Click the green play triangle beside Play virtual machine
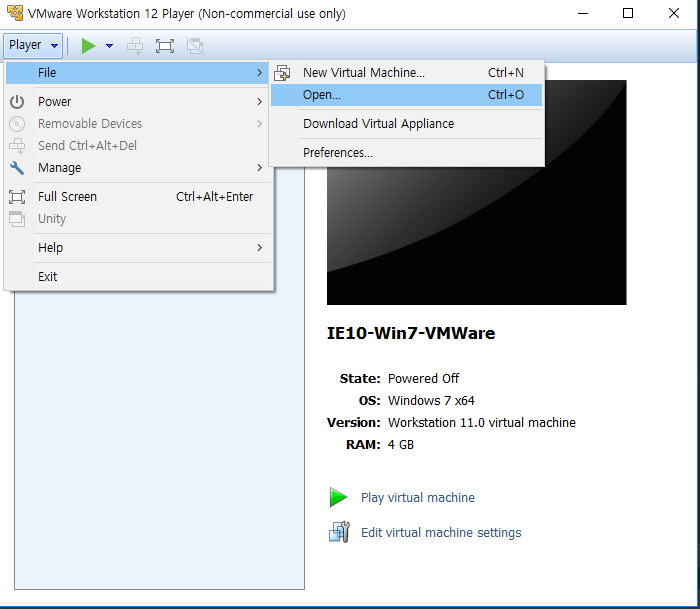 point(338,497)
